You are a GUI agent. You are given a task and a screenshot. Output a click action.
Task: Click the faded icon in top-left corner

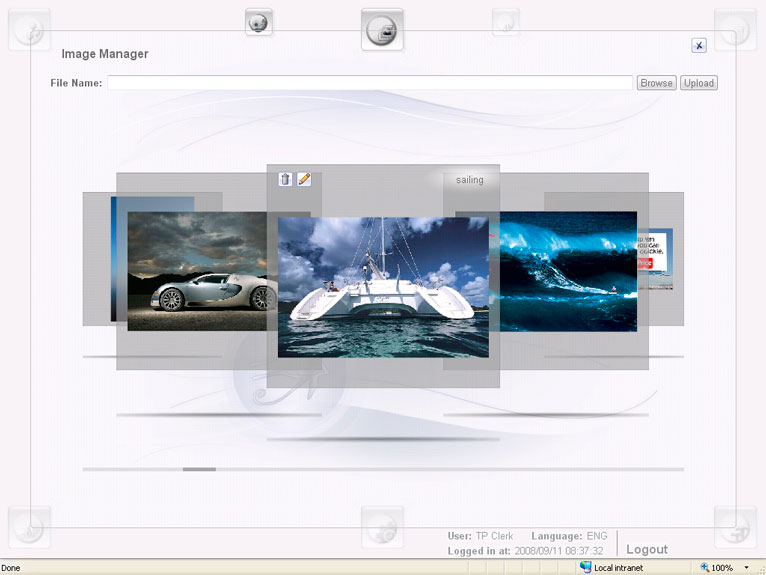click(30, 30)
